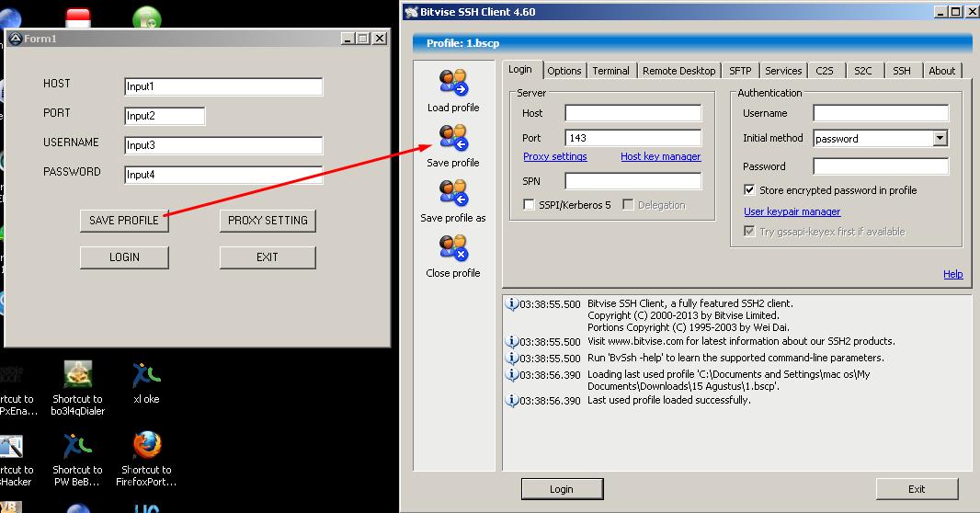Open the xl oke desktop shortcut

point(146,375)
